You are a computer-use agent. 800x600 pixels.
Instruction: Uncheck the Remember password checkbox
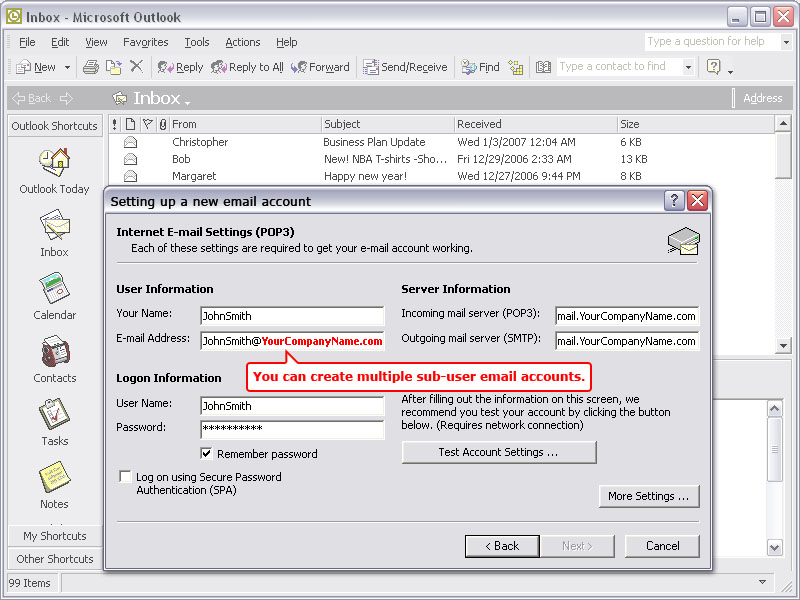click(x=207, y=453)
